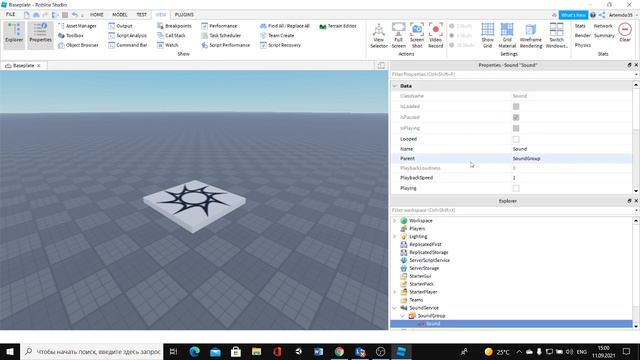Screen dimensions: 640x360
Task: Click the Windows taskbar search box
Action: (92, 351)
